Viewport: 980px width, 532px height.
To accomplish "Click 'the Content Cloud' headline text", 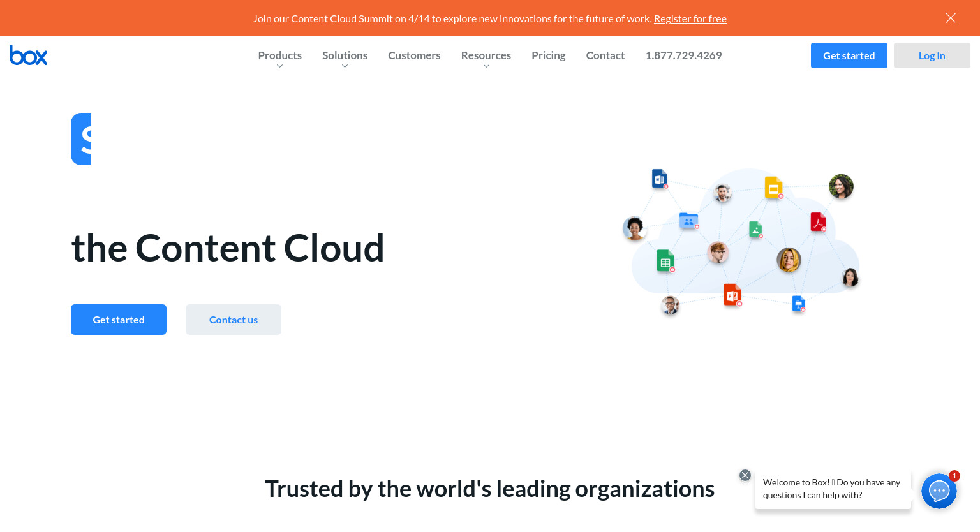I will (x=228, y=248).
